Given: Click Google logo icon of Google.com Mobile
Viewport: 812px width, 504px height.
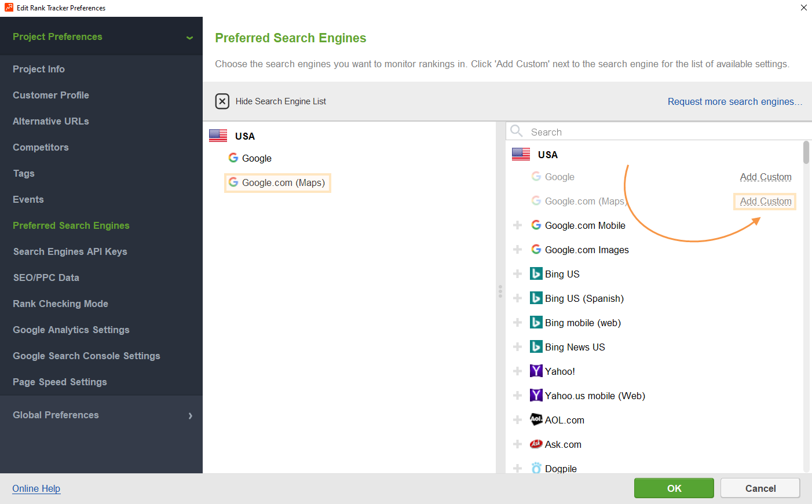Looking at the screenshot, I should point(536,225).
